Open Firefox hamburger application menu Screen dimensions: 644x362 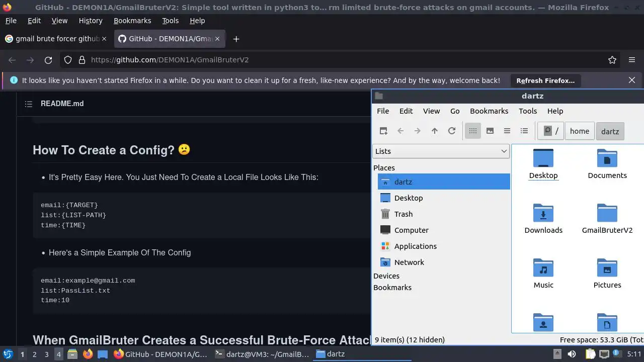[632, 60]
